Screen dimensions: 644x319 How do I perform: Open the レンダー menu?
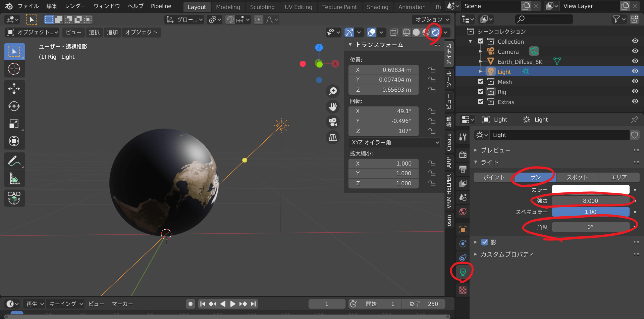tap(75, 6)
